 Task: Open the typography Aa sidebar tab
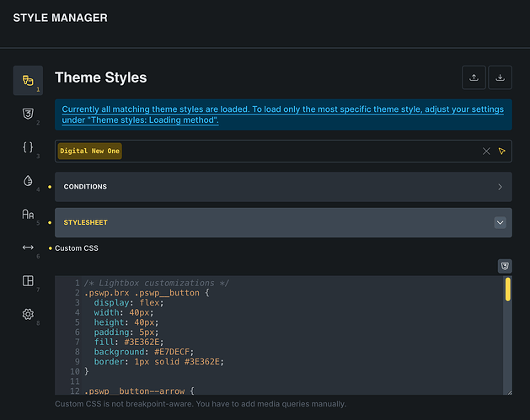(x=28, y=214)
